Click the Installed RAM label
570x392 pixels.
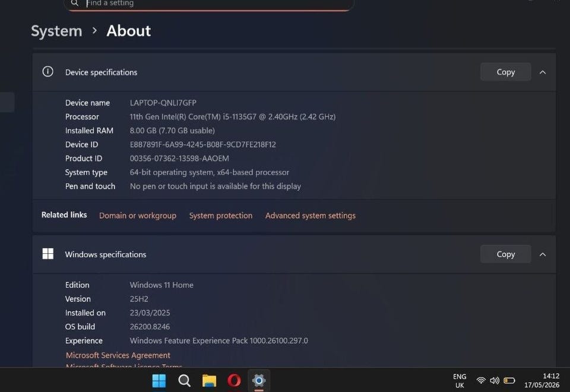pyautogui.click(x=90, y=130)
